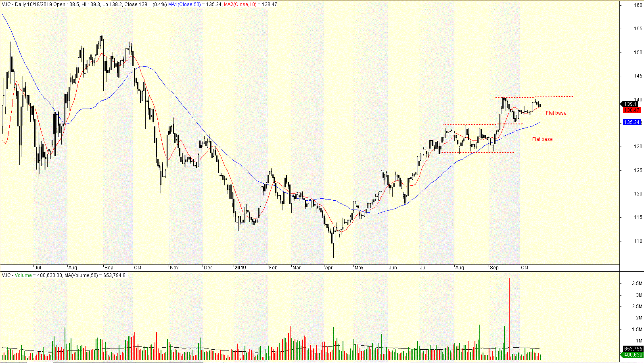Click the 'Nov' month label on time axis
The width and height of the screenshot is (644, 363).
click(x=174, y=268)
